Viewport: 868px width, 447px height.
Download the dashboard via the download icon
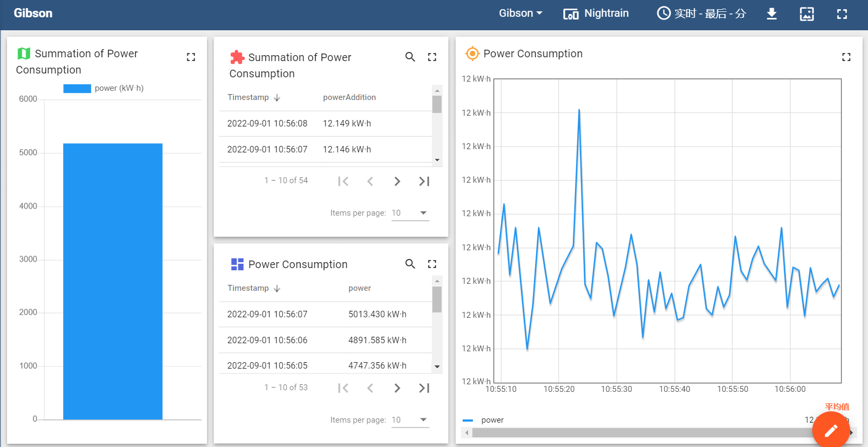(x=772, y=14)
